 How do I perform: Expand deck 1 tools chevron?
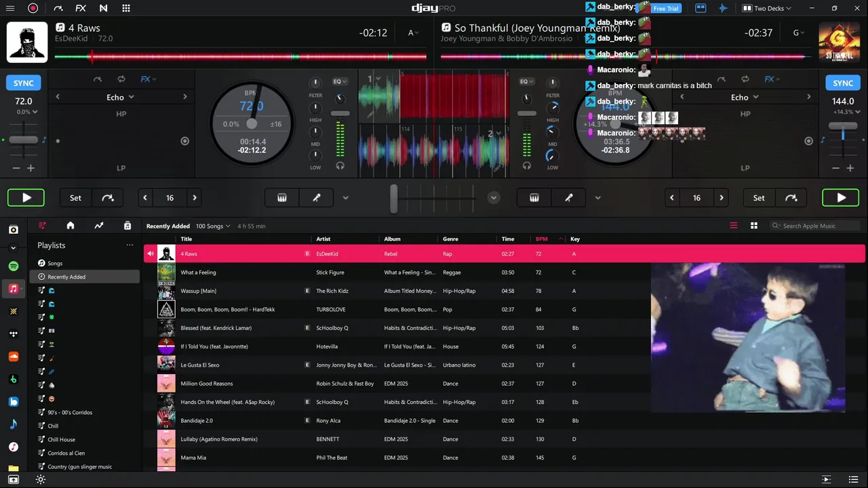346,198
